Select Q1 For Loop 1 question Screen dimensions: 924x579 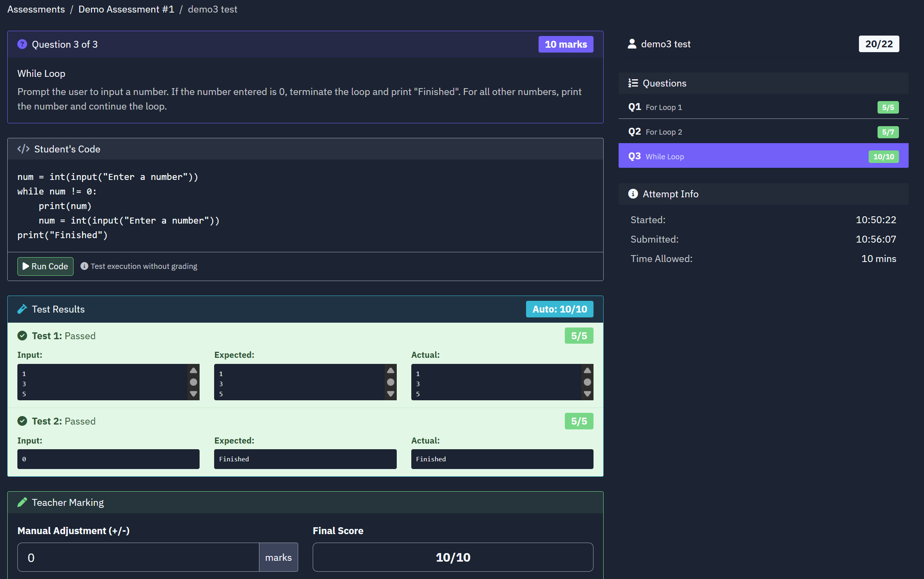point(763,107)
